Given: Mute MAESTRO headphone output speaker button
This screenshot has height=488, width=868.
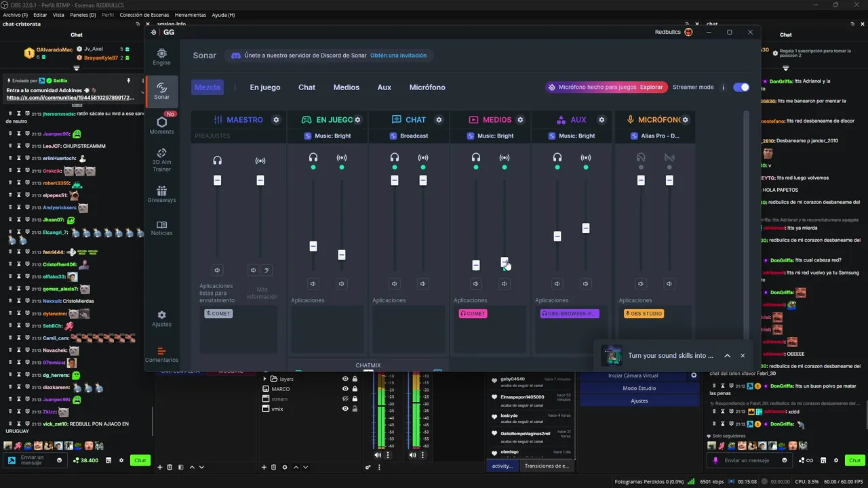Looking at the screenshot, I should click(x=217, y=270).
